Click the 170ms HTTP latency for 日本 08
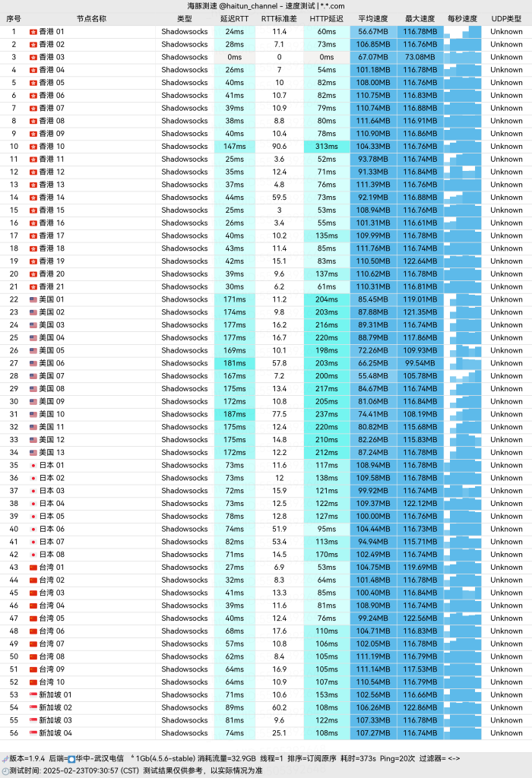Screen dimensions: 532x778 327,555
